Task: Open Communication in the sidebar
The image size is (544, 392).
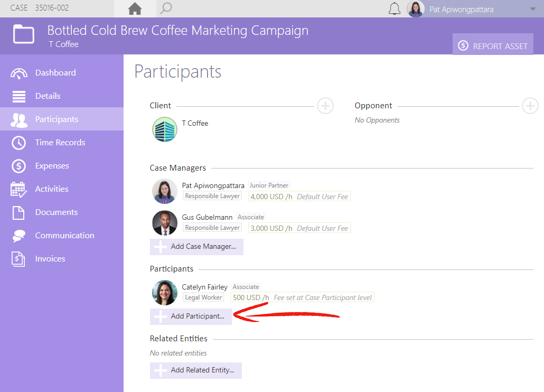Action: pyautogui.click(x=62, y=235)
